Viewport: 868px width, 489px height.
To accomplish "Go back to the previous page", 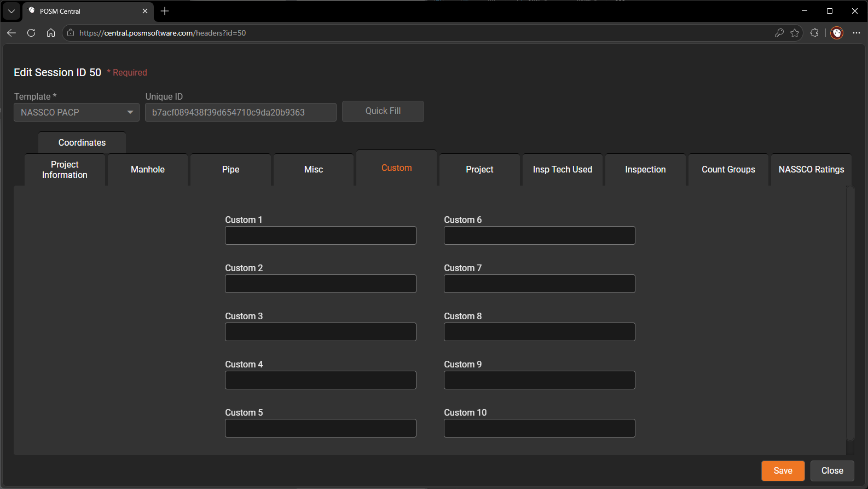I will tap(11, 33).
